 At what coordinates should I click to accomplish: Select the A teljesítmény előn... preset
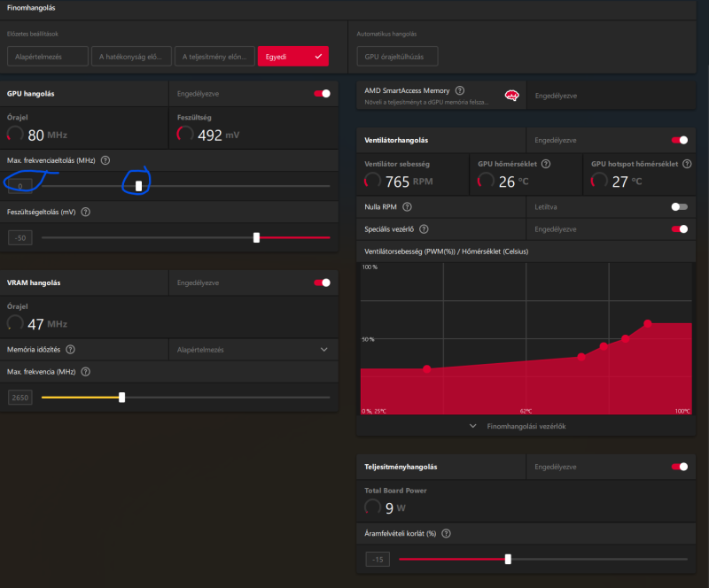pos(214,57)
